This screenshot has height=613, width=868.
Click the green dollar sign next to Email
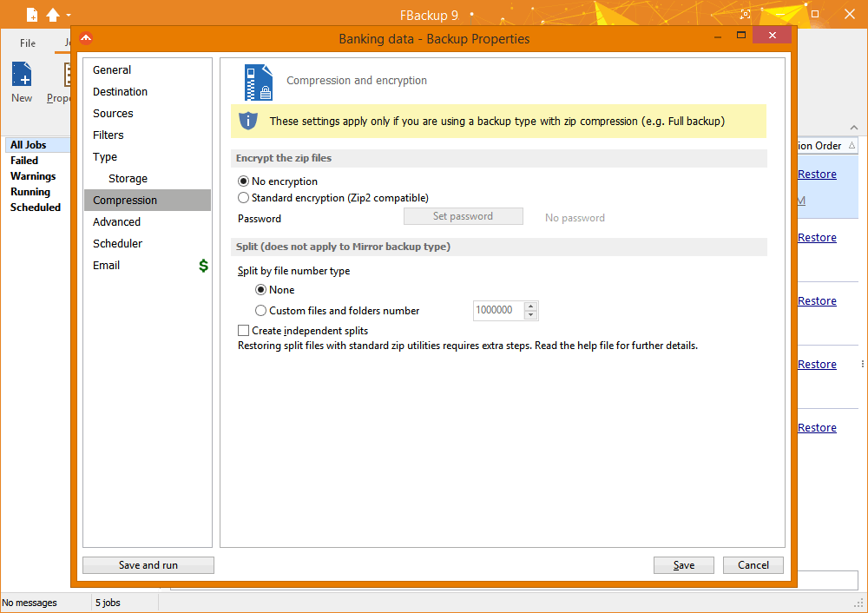click(203, 266)
